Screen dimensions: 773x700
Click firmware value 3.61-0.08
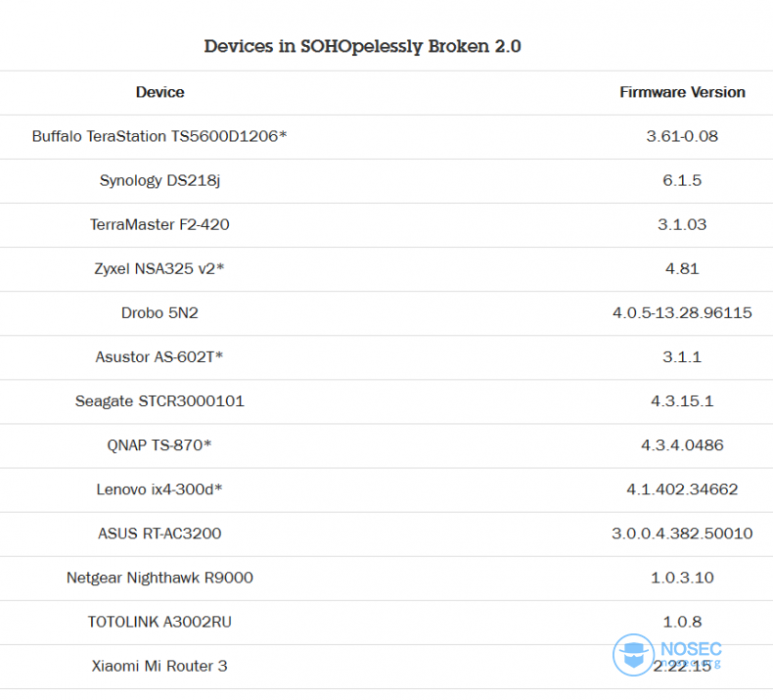click(x=682, y=136)
